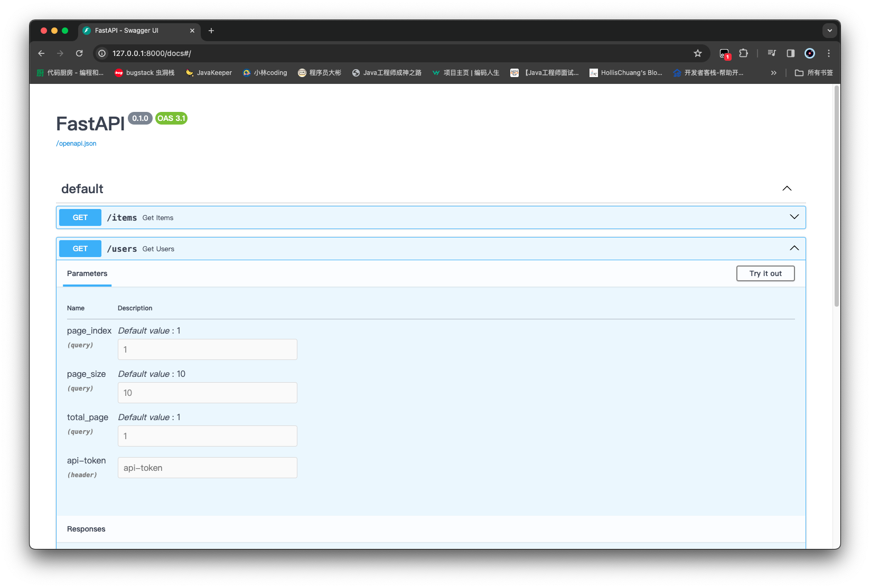Bookmark this page with the star icon

(698, 53)
